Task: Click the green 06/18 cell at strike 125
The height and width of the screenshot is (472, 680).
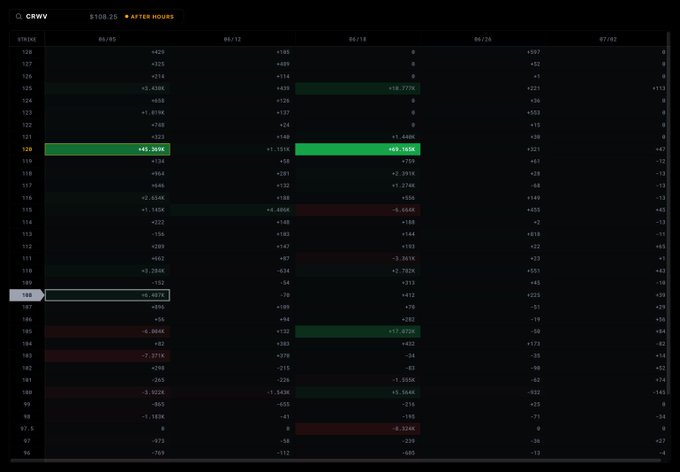Action: point(358,88)
